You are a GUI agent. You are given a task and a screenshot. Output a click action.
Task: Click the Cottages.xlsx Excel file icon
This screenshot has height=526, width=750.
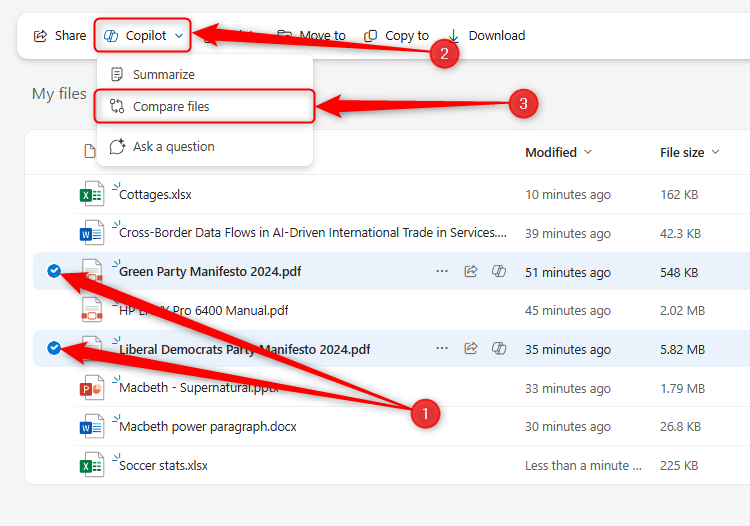(x=92, y=195)
